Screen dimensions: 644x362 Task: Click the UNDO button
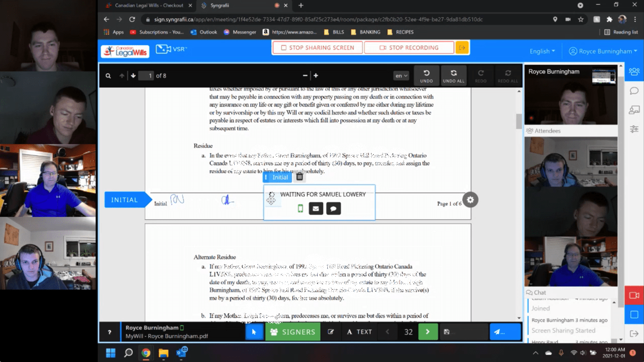(x=426, y=76)
